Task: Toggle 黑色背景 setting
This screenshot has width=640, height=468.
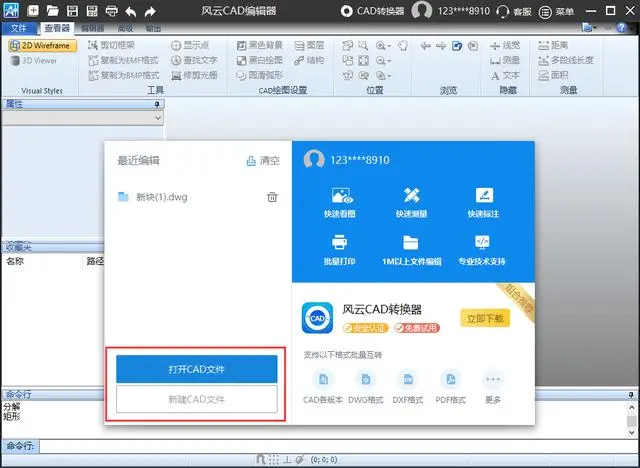Action: click(x=260, y=45)
